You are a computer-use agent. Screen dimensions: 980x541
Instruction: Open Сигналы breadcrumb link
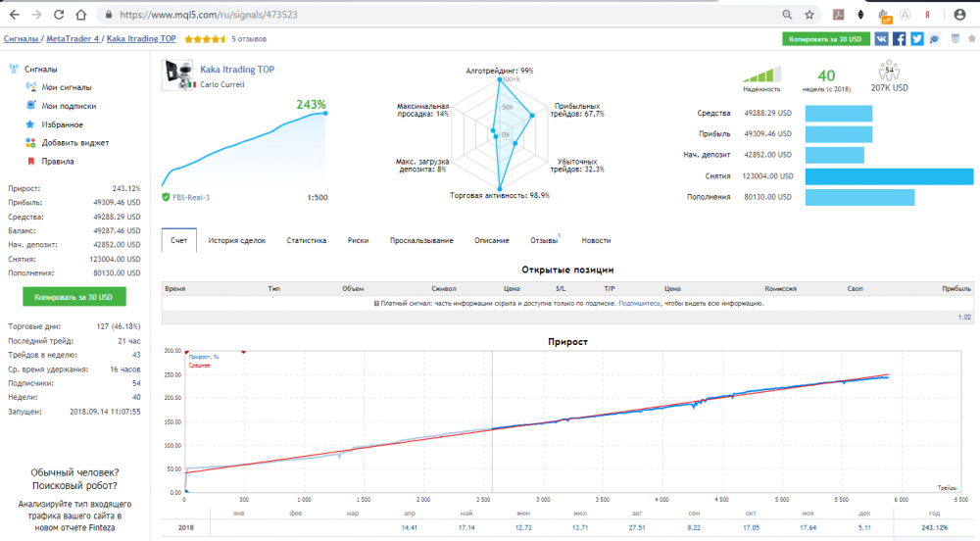tap(22, 39)
